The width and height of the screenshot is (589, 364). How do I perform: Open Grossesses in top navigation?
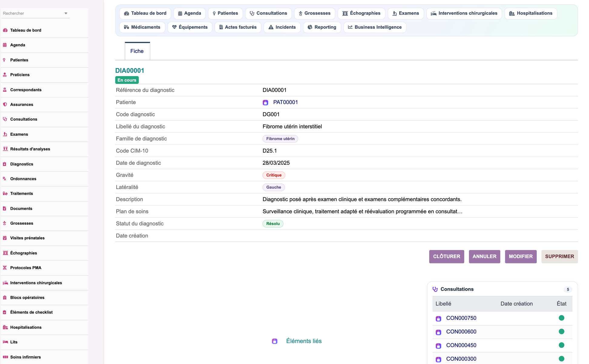pos(314,13)
